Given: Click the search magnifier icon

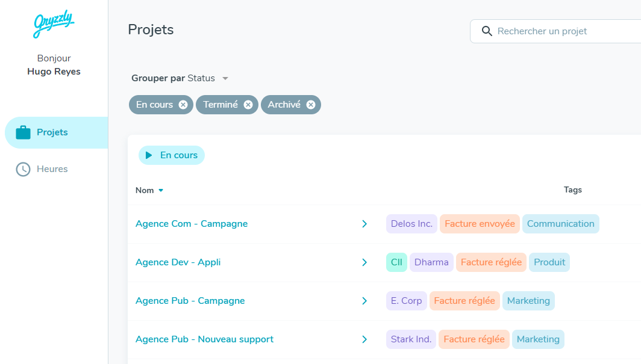Looking at the screenshot, I should click(487, 31).
